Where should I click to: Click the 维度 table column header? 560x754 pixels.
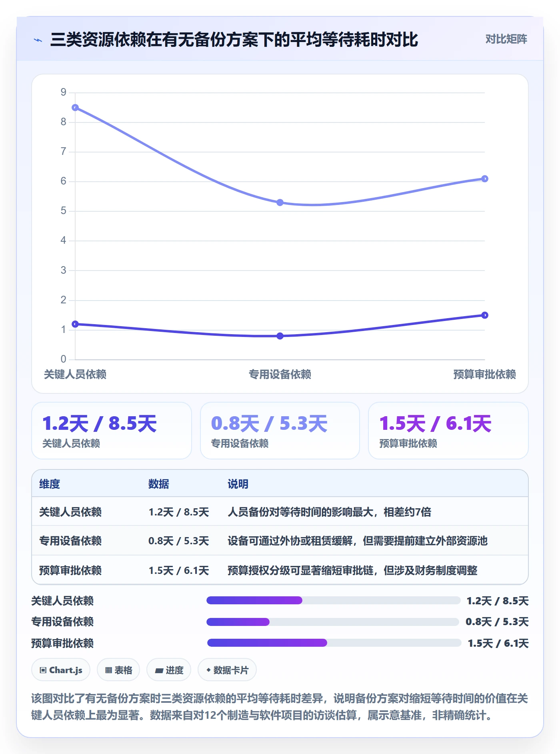coord(50,484)
